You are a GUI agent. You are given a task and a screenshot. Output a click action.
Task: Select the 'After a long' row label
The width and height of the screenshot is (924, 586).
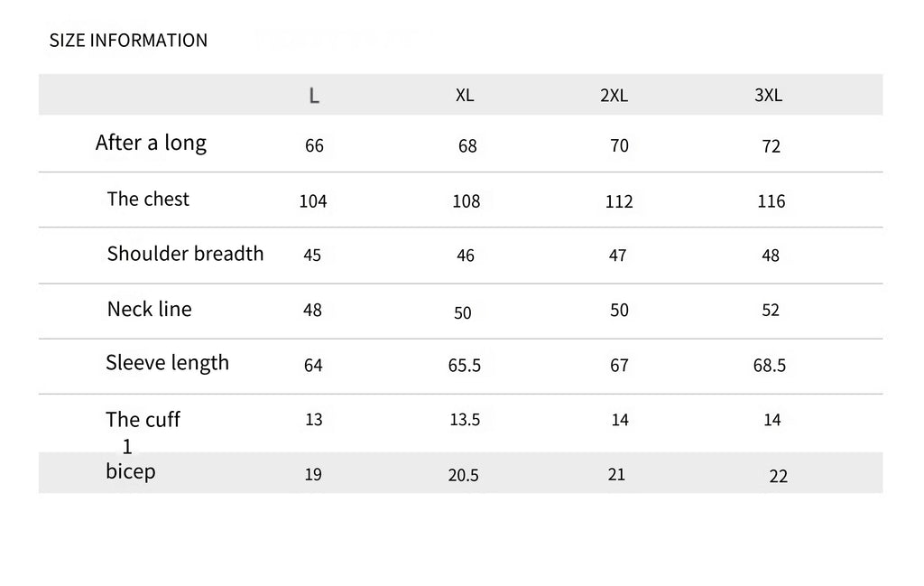[x=151, y=143]
